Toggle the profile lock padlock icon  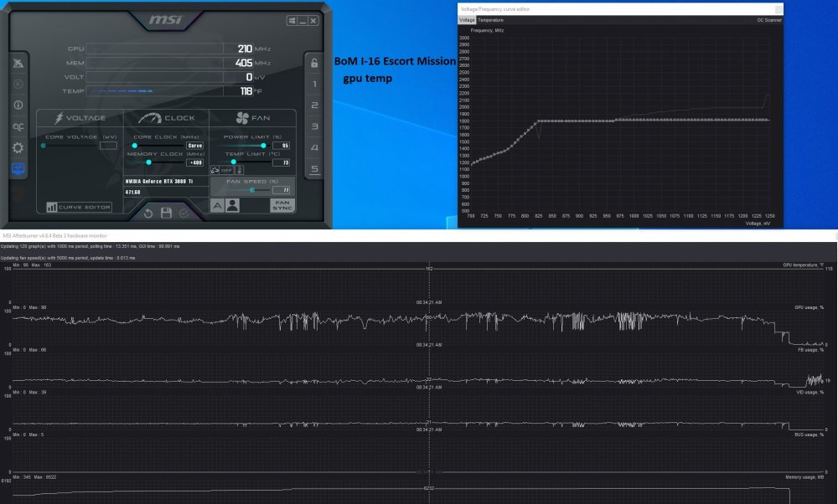click(x=314, y=63)
